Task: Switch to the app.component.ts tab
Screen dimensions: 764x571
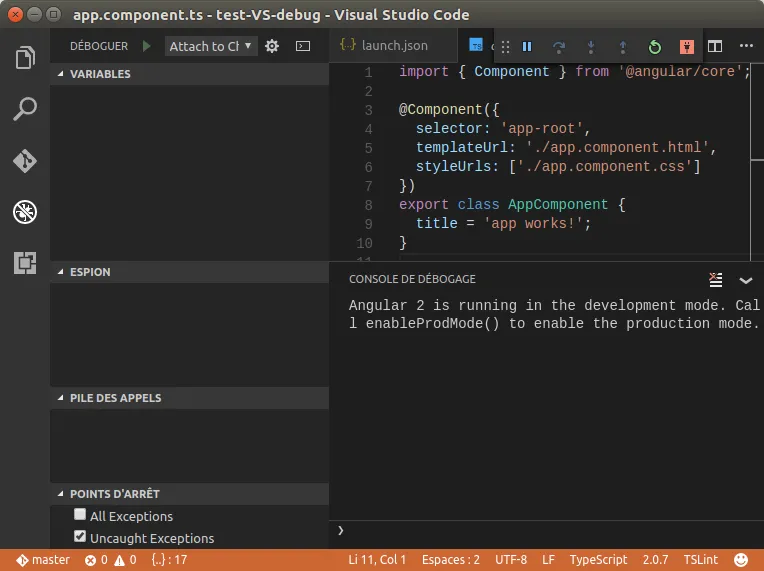Action: pos(477,45)
